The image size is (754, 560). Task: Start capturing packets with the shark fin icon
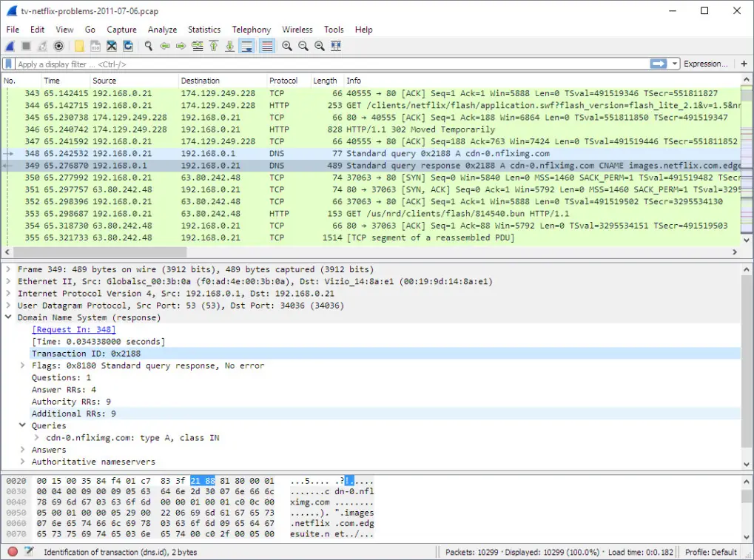[x=10, y=46]
